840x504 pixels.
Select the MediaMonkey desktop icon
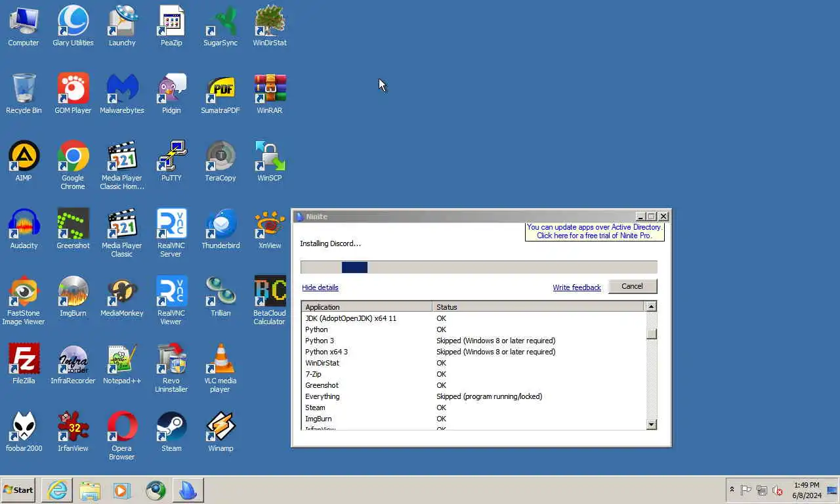[122, 297]
